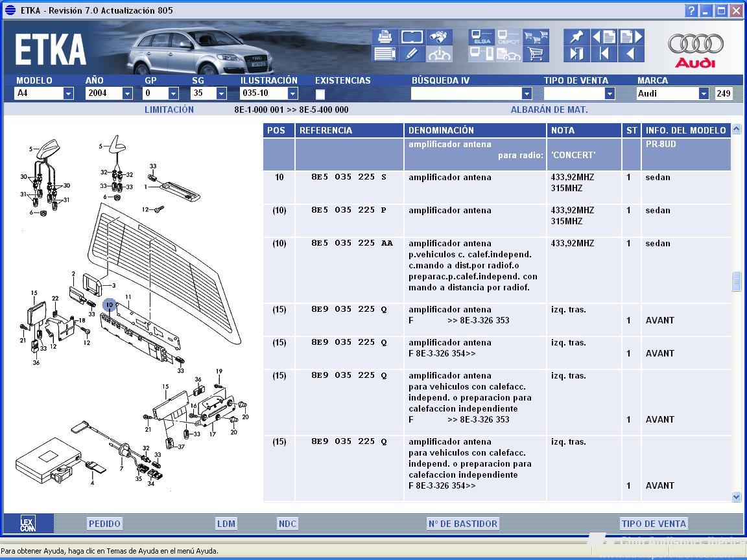Click the ALBARÁN DE MAT. label

(x=549, y=110)
